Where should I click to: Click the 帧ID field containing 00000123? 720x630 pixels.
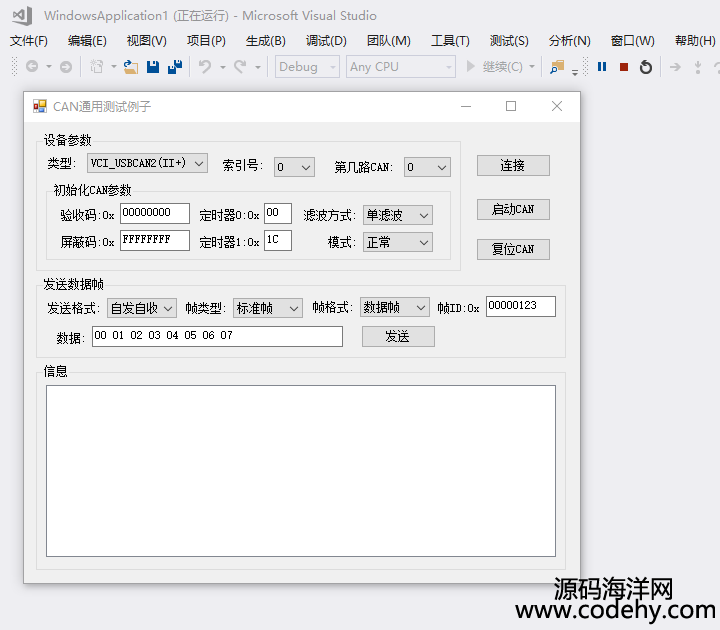tap(521, 306)
